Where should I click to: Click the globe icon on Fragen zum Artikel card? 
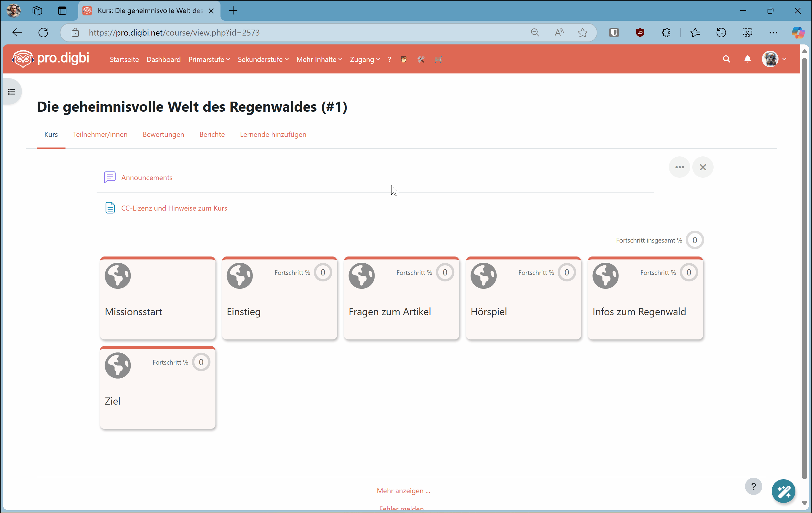362,275
